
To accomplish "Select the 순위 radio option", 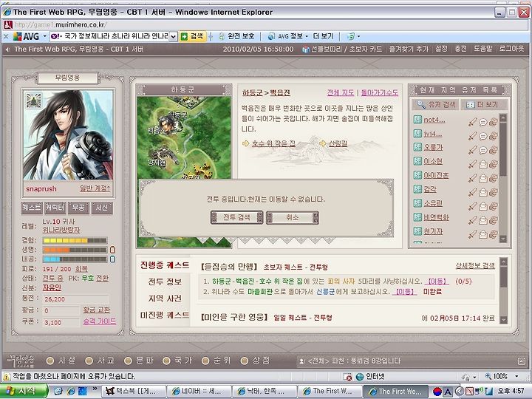I will (205, 361).
